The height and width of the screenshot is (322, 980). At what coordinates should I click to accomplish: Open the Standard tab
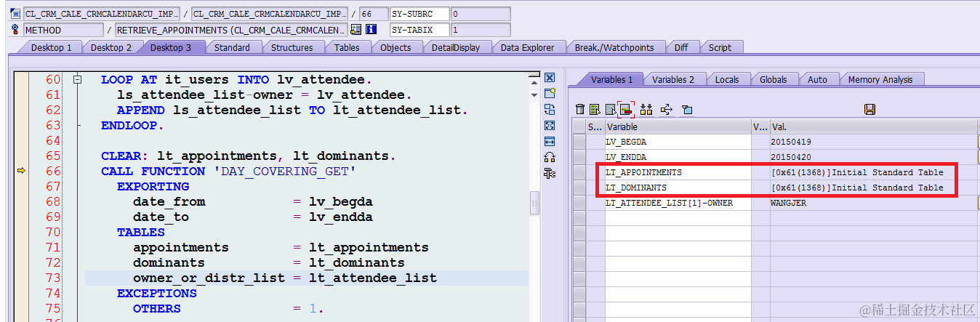(232, 47)
